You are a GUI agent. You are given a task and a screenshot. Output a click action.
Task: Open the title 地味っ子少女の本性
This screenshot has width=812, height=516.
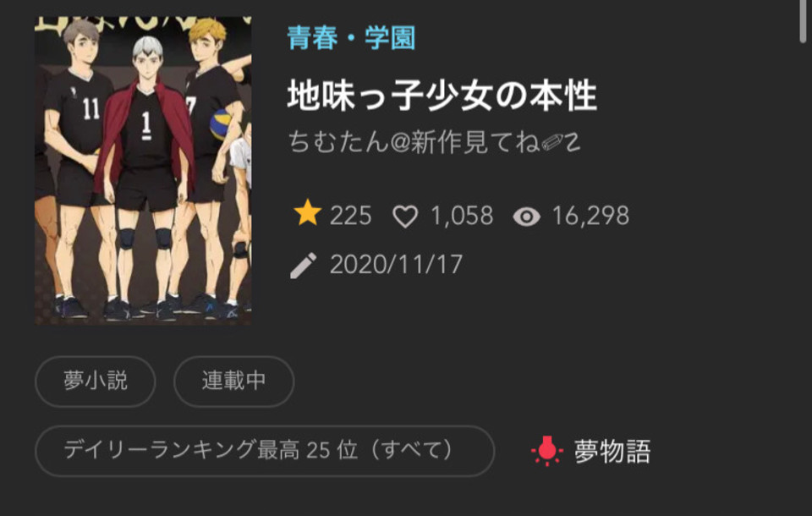[442, 96]
